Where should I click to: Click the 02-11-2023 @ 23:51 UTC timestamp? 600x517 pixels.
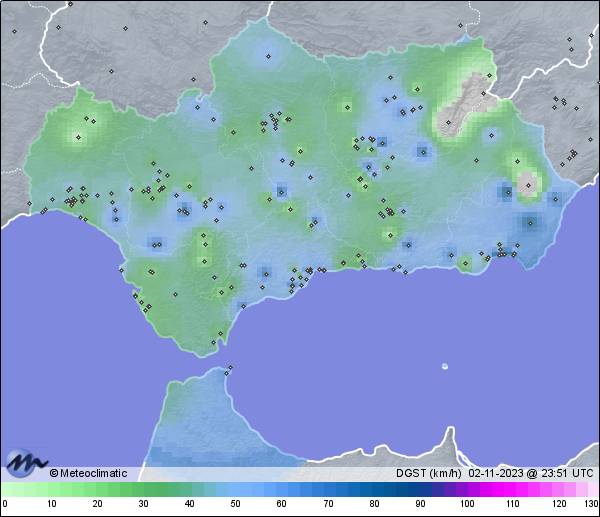(x=531, y=473)
